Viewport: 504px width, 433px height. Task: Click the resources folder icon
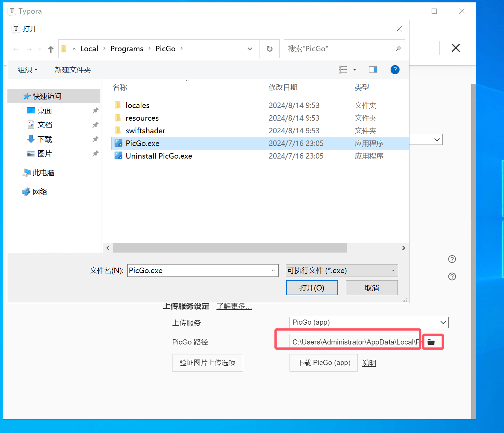point(118,118)
